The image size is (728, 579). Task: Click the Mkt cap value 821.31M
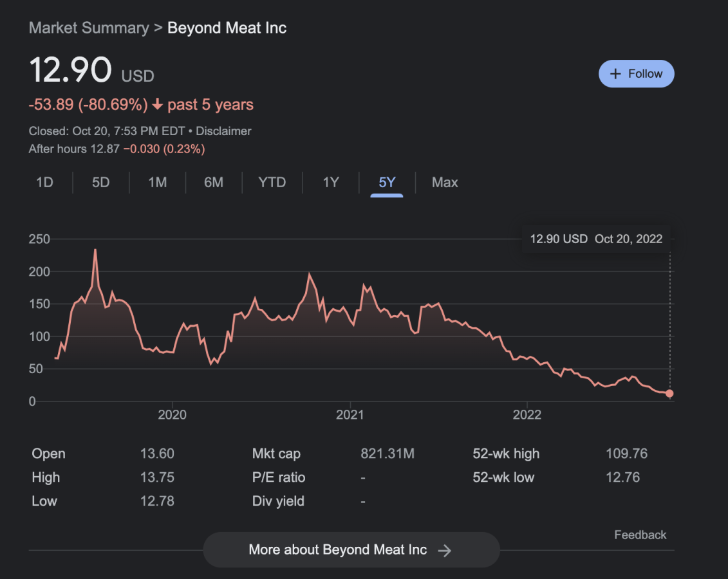(x=387, y=454)
